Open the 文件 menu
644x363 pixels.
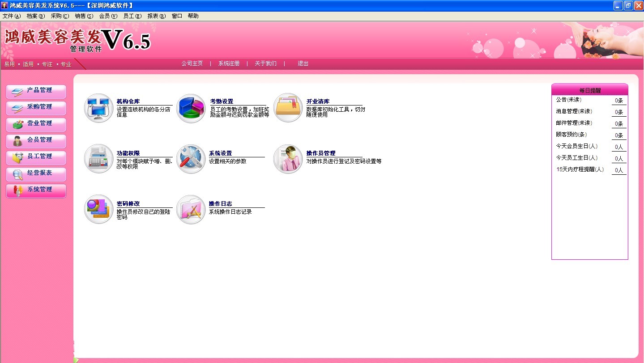[12, 16]
